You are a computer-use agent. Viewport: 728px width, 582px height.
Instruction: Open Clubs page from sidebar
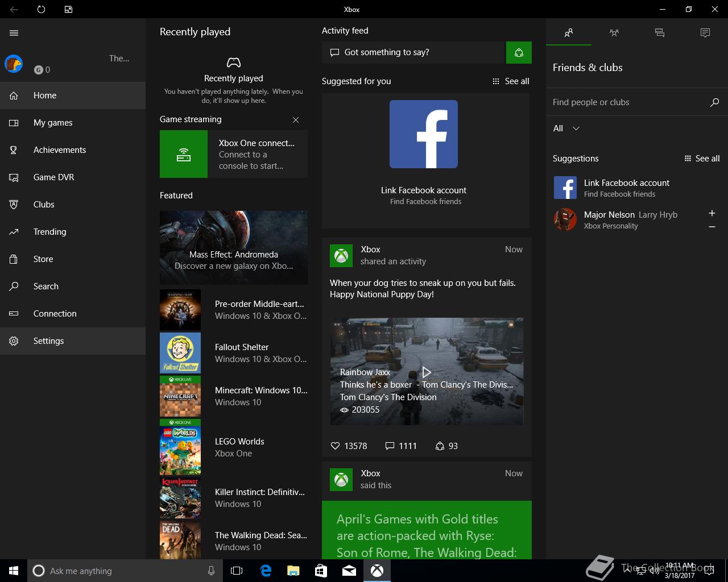click(x=73, y=205)
